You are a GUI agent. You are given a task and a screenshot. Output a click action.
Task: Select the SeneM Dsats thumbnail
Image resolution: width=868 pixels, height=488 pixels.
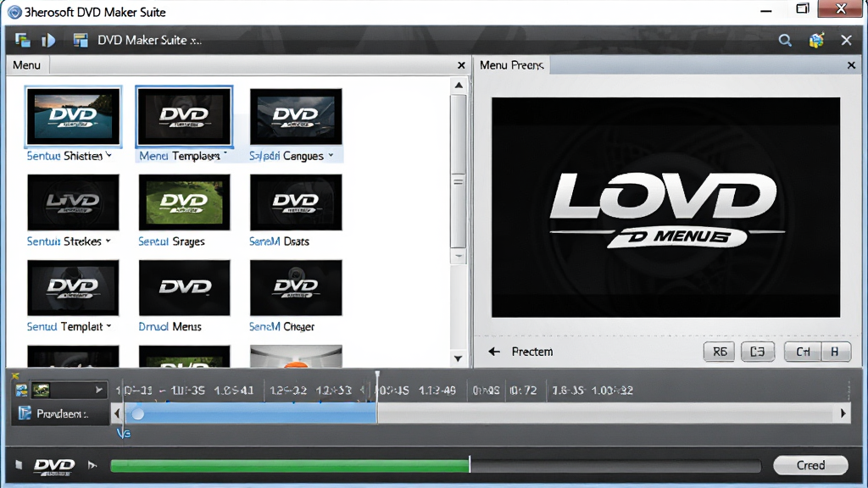coord(296,202)
